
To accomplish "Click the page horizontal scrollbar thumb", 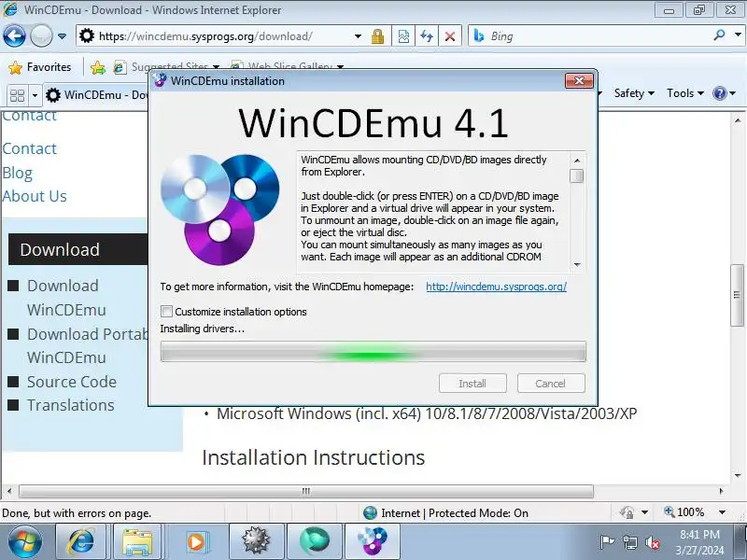I will pos(306,491).
